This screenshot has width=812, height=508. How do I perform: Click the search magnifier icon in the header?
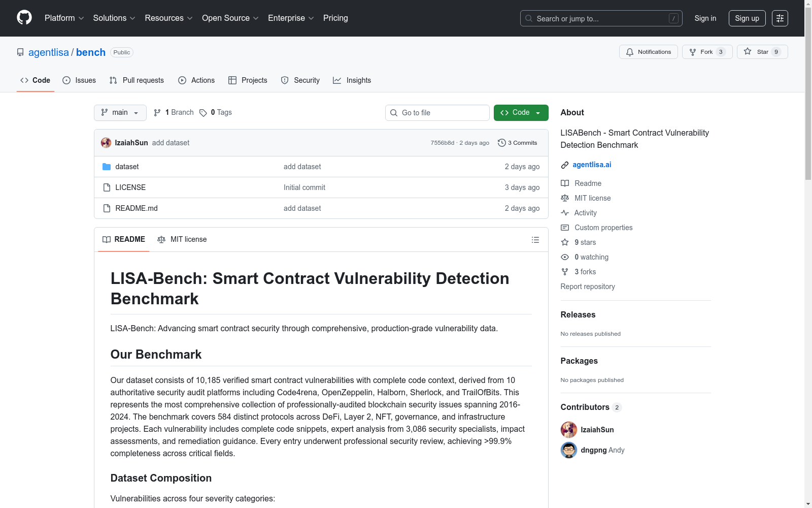pyautogui.click(x=529, y=18)
